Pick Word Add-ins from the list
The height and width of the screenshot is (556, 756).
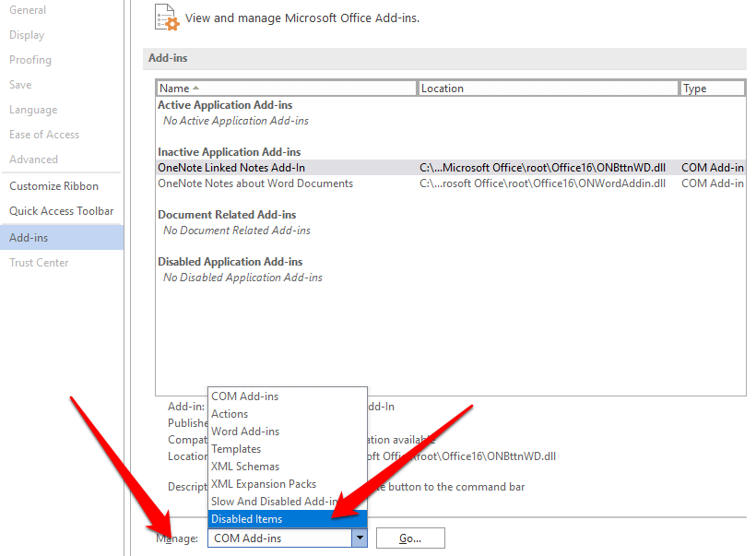[x=245, y=432]
